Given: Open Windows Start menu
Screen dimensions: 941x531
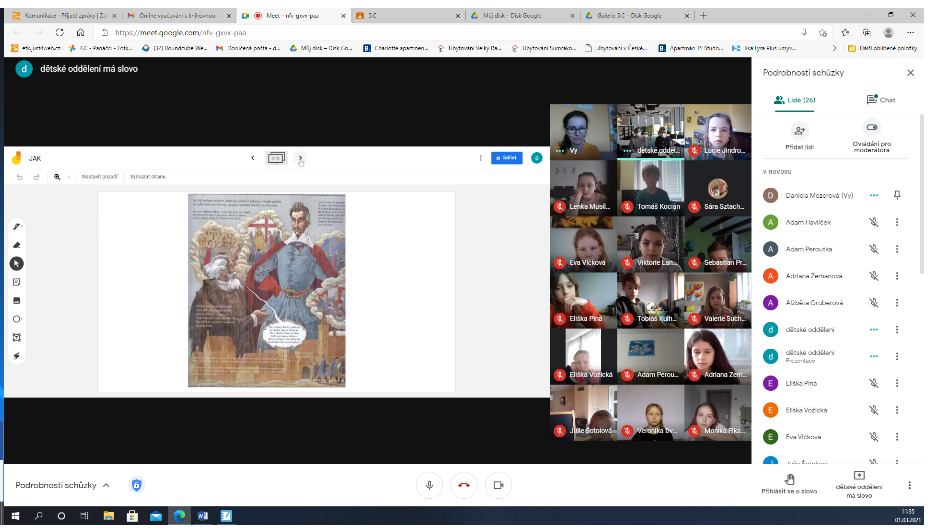Looking at the screenshot, I should pos(15,515).
